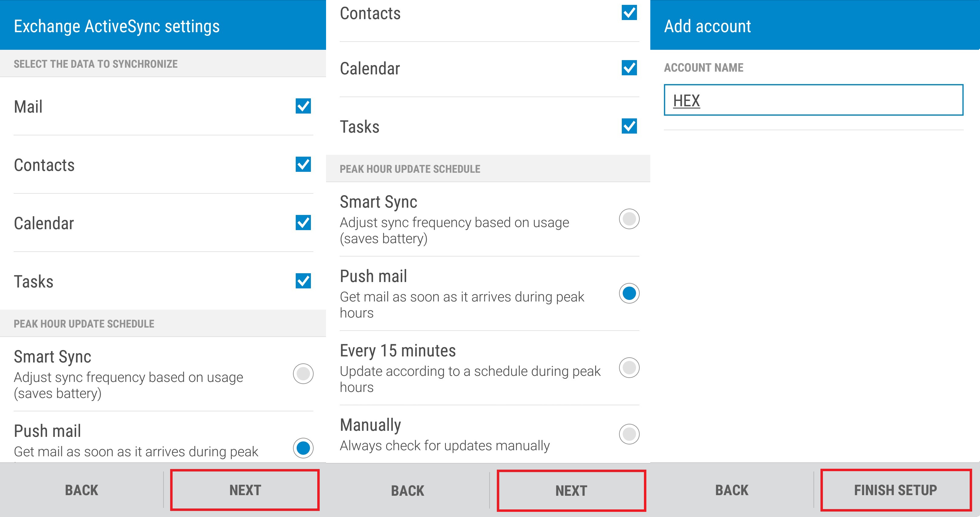Click the Add account title
980x517 pixels.
pos(707,26)
